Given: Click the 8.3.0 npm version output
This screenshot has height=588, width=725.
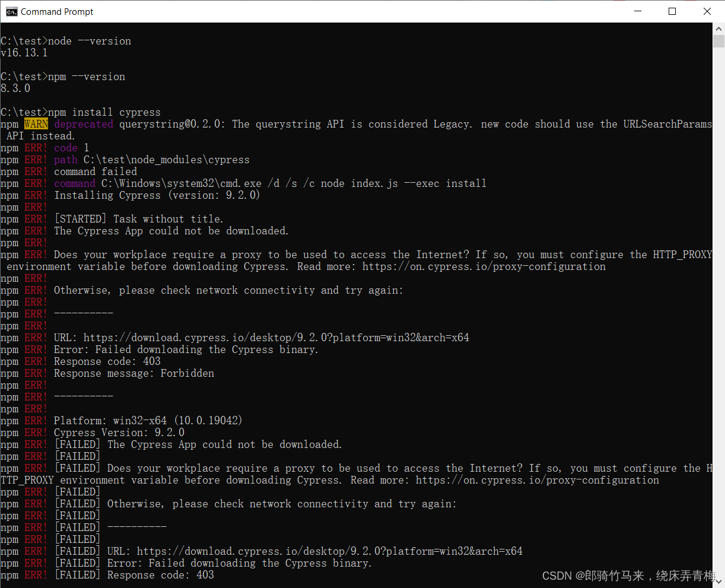Looking at the screenshot, I should coord(15,88).
